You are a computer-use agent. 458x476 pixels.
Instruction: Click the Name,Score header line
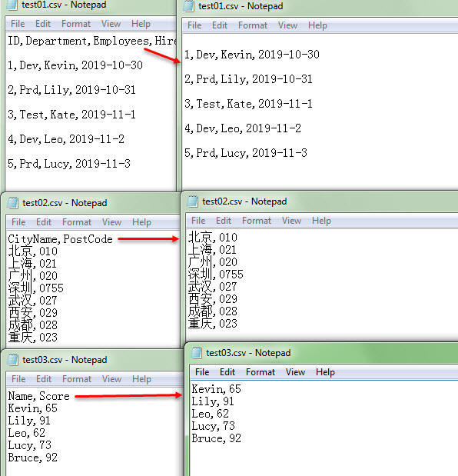pos(39,396)
